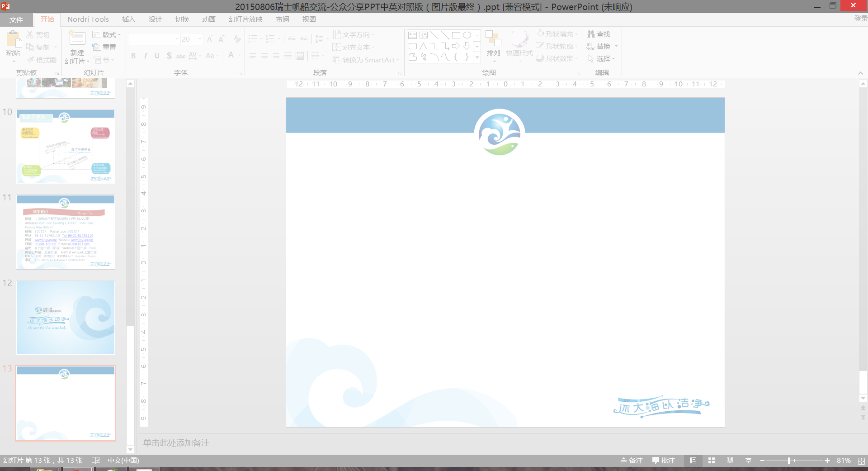The height and width of the screenshot is (471, 868).
Task: Expand the Layout (版式) dropdown
Action: (119, 35)
